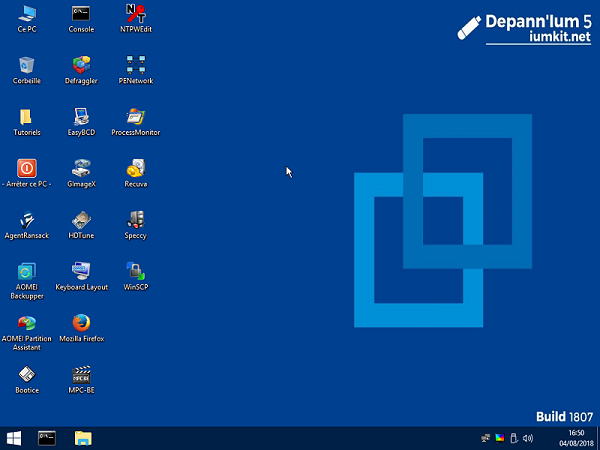Click the colorful display tray icon
Screen dimensions: 600x450
coord(500,439)
